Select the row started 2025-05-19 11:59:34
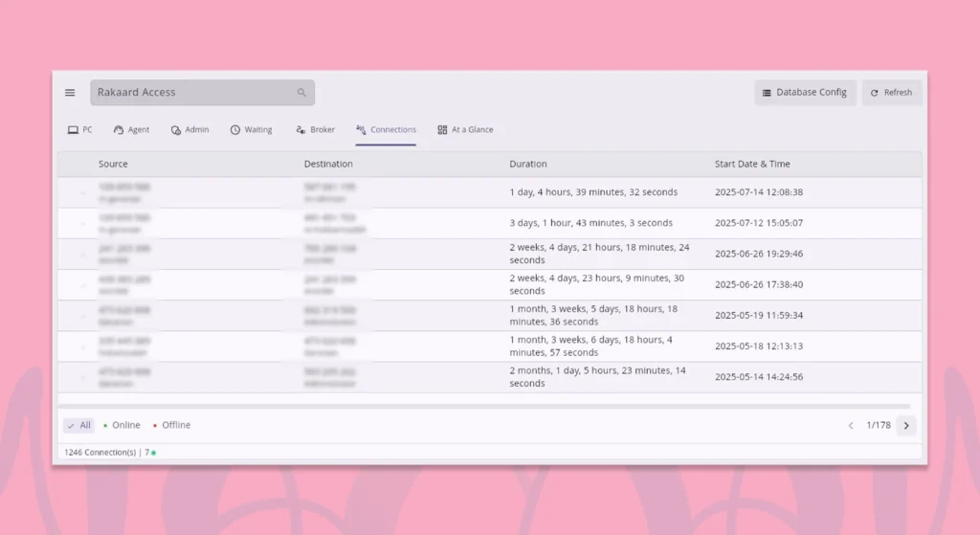 pyautogui.click(x=490, y=315)
